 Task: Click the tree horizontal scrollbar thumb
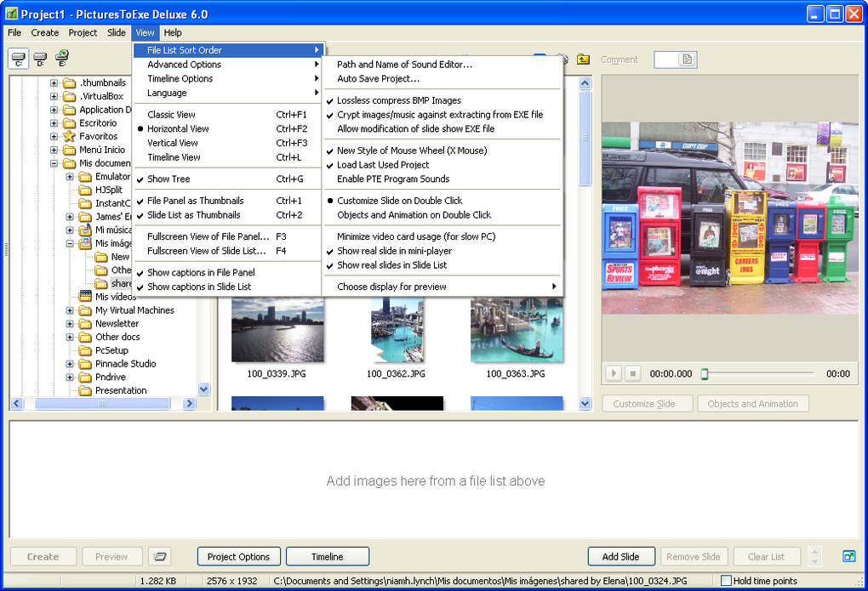(102, 403)
